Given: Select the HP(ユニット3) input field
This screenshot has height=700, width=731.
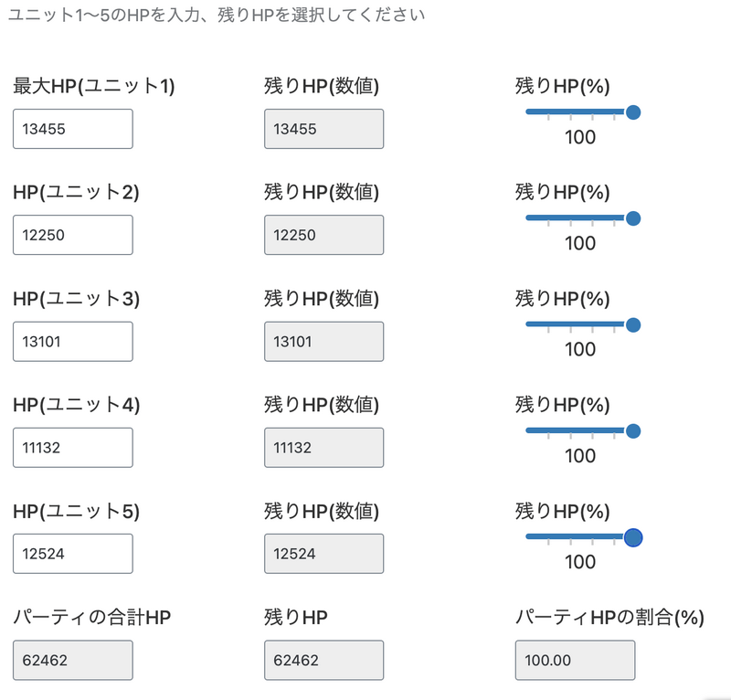Looking at the screenshot, I should coord(73,341).
